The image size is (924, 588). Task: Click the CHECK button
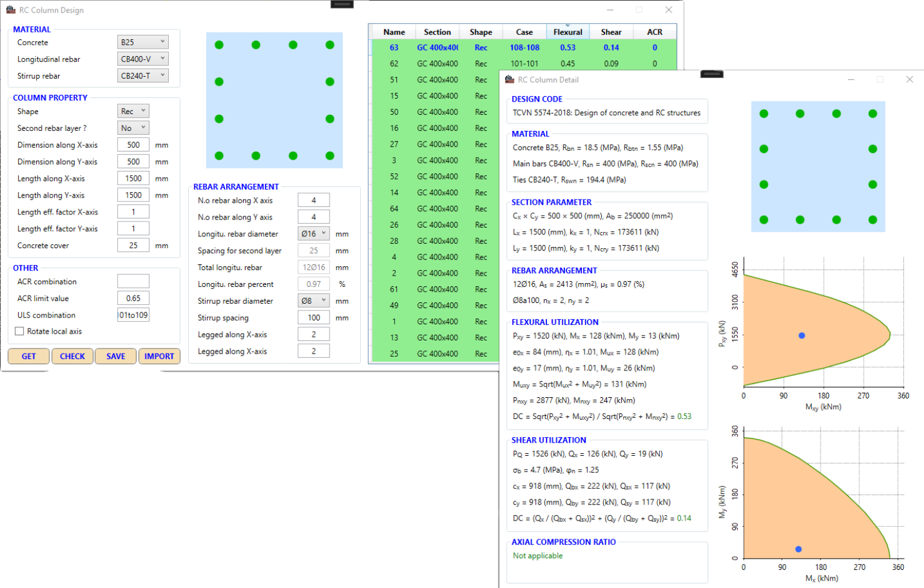click(72, 356)
